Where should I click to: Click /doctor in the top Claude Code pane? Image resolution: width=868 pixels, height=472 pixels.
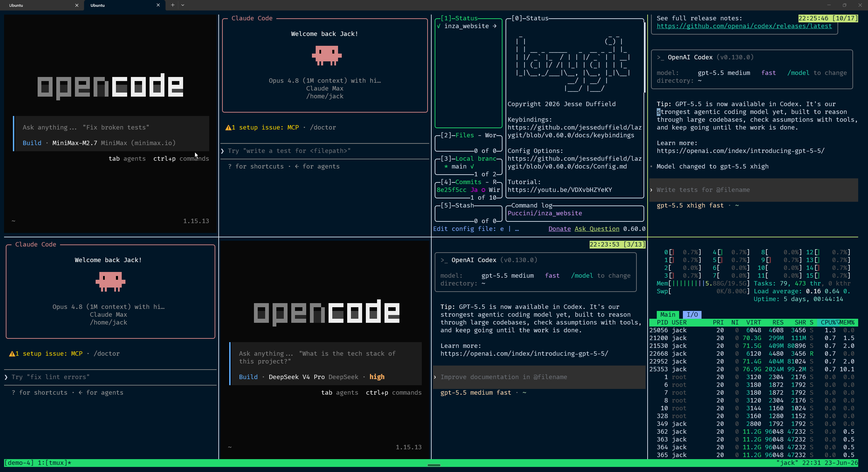323,127
